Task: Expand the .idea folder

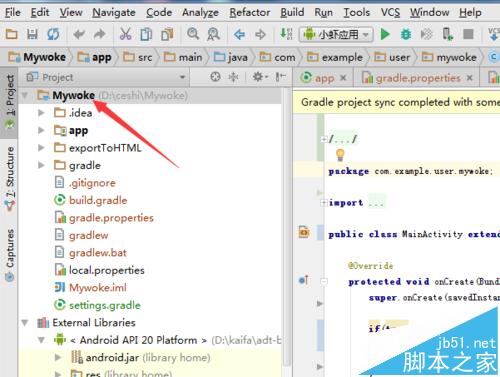Action: point(41,113)
